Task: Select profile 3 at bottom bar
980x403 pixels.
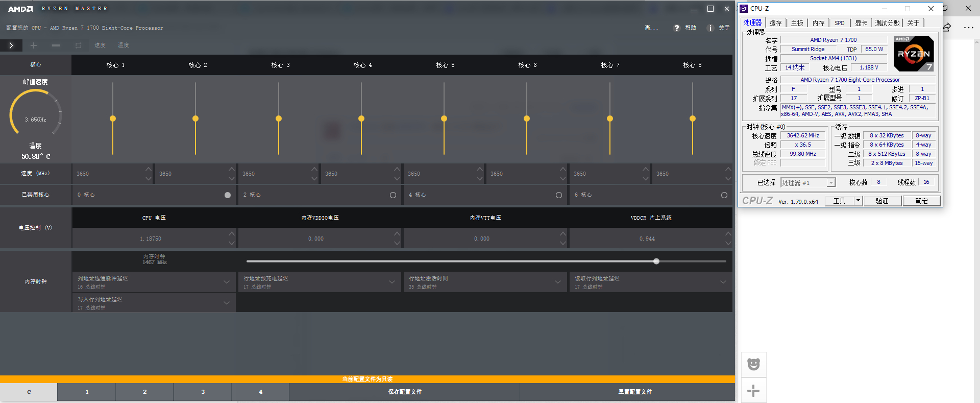Action: [x=203, y=392]
